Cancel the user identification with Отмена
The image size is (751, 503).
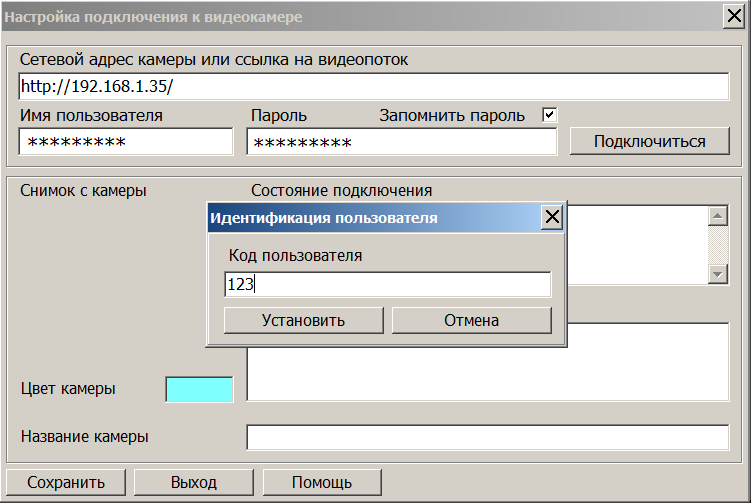tap(471, 320)
